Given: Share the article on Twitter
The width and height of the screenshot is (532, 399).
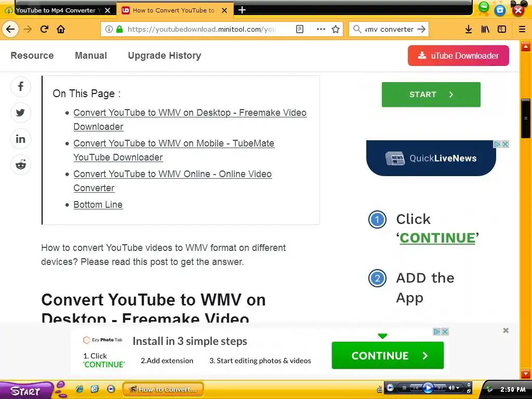Looking at the screenshot, I should (21, 113).
